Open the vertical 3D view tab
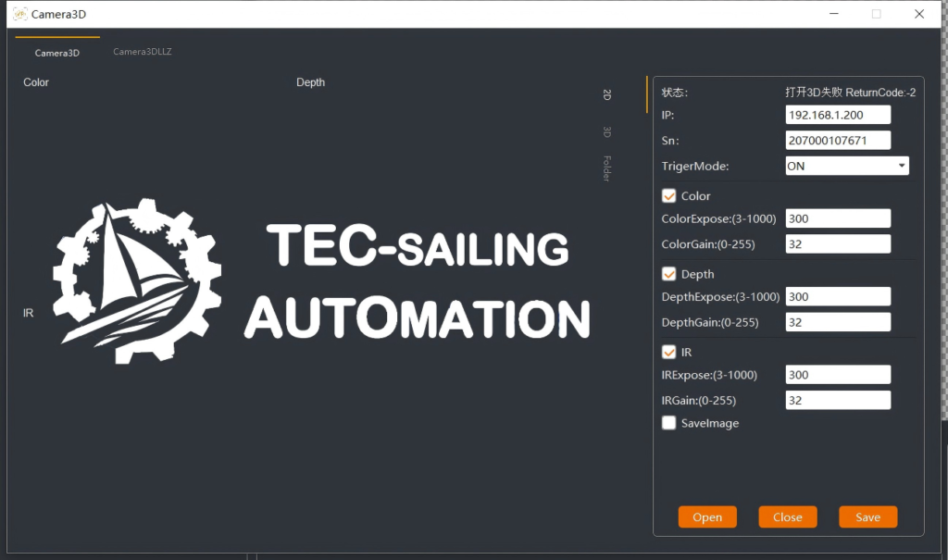This screenshot has width=948, height=560. (x=607, y=132)
